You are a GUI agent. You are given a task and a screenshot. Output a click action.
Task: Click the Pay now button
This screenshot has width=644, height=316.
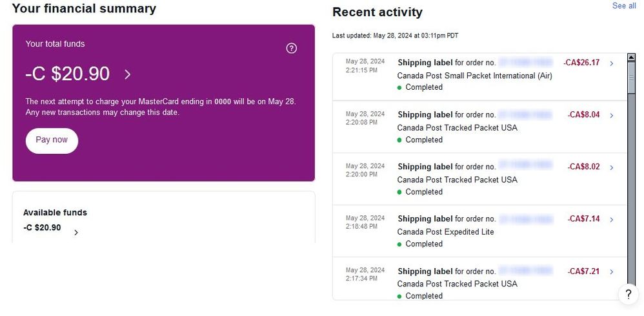tap(52, 140)
